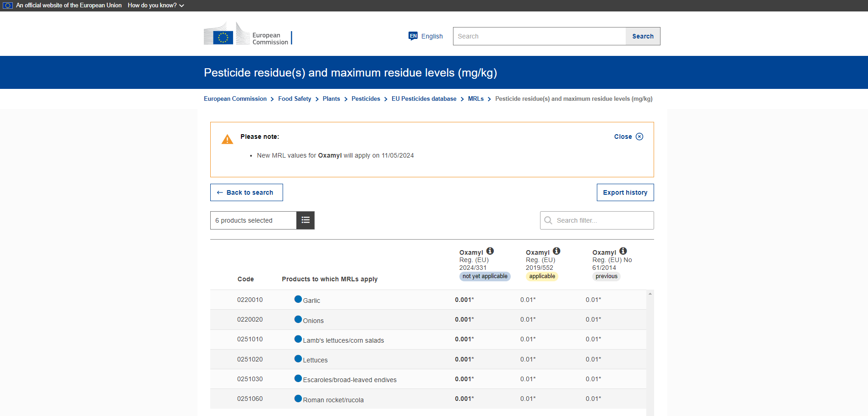Go to Pesticides breadcrumb
The height and width of the screenshot is (416, 868).
pos(366,99)
